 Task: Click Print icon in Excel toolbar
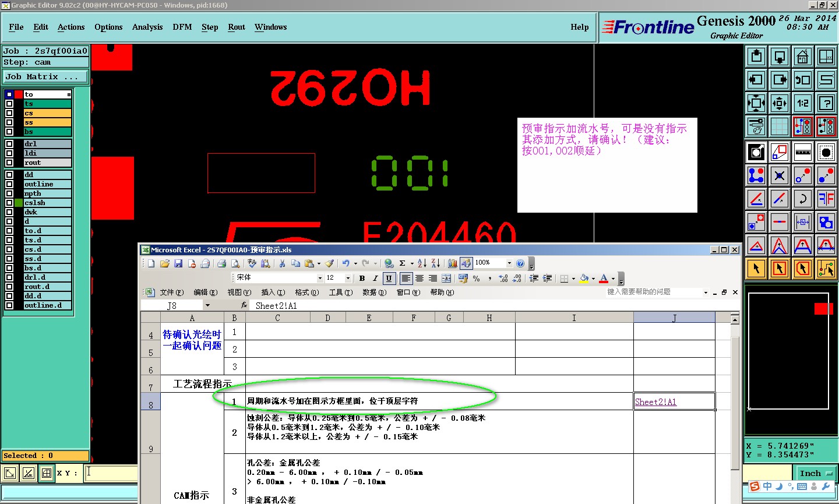[x=221, y=263]
